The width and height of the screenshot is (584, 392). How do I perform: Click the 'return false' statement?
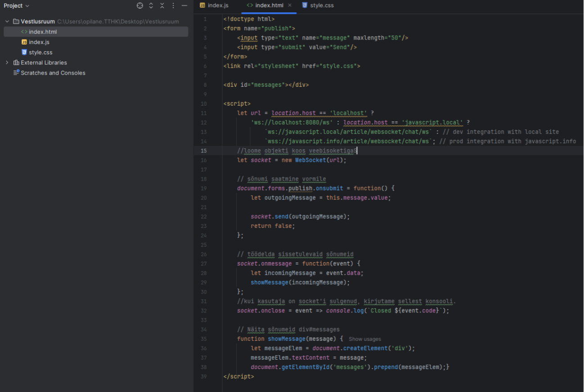(x=273, y=226)
